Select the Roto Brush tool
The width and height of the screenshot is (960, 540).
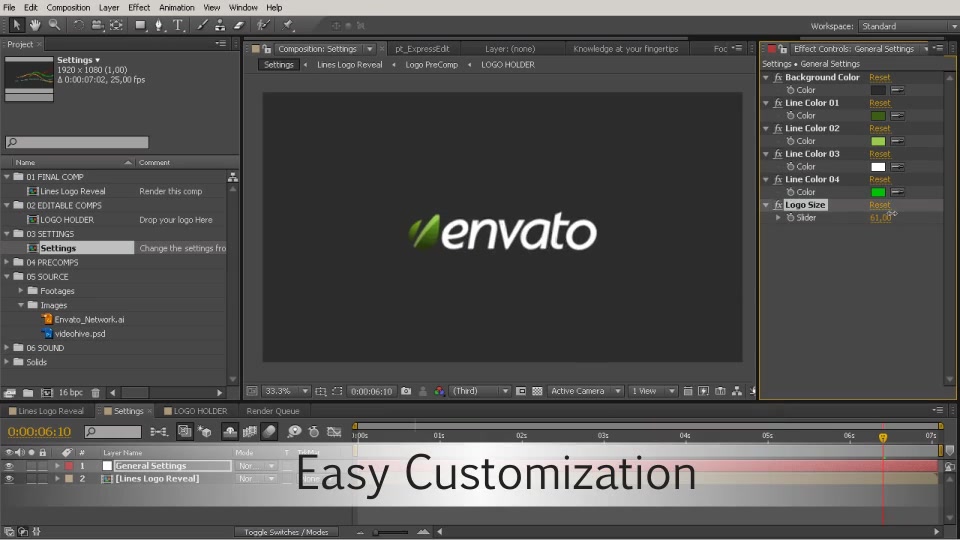(264, 25)
